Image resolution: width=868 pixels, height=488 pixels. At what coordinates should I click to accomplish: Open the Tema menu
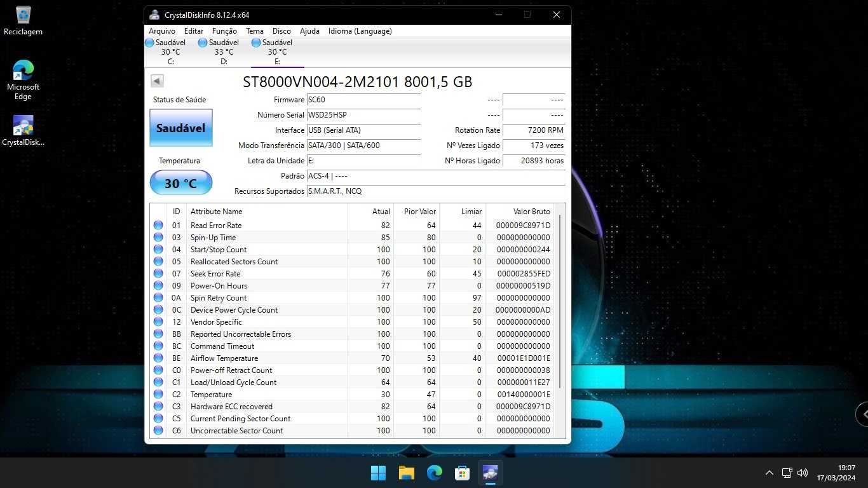click(255, 30)
